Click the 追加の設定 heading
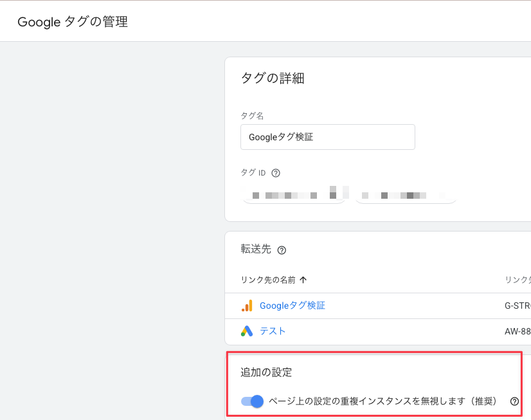The image size is (531, 420). tap(266, 372)
